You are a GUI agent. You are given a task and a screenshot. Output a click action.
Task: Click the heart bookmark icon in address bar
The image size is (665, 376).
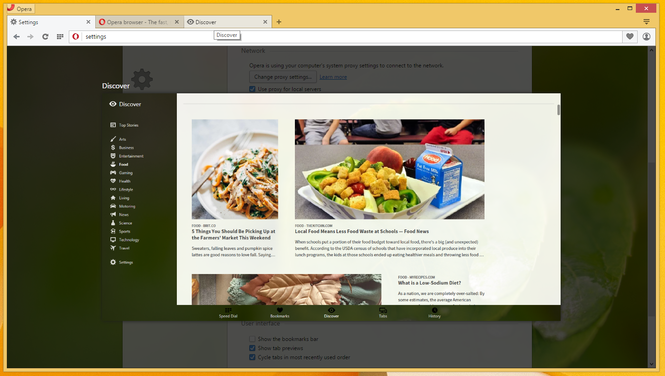tap(629, 36)
